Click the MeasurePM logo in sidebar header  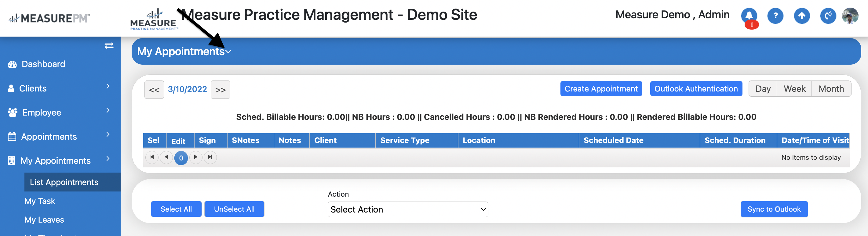point(49,18)
